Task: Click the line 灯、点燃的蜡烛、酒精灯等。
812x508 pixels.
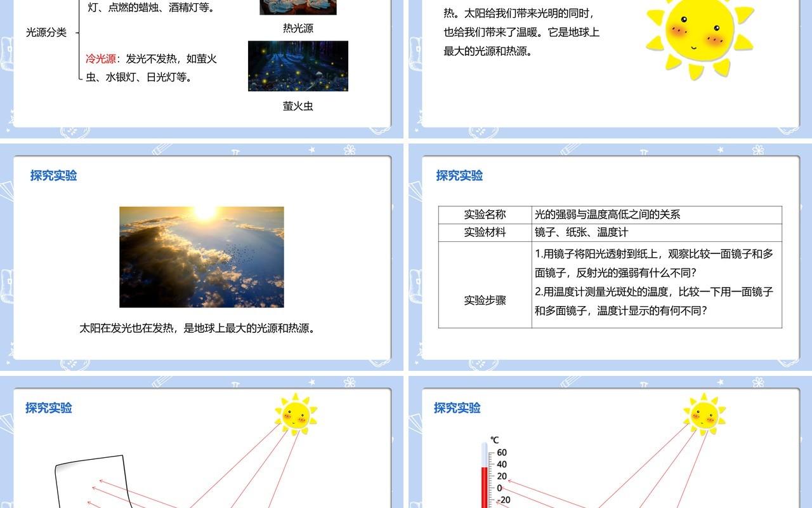Action: (150, 8)
